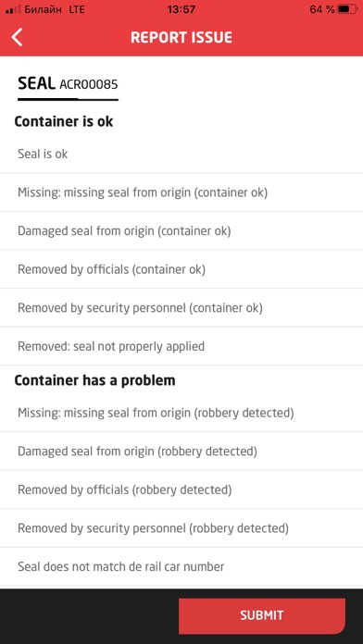Select 'Seal is ok' option
The image size is (363, 644).
(x=181, y=154)
